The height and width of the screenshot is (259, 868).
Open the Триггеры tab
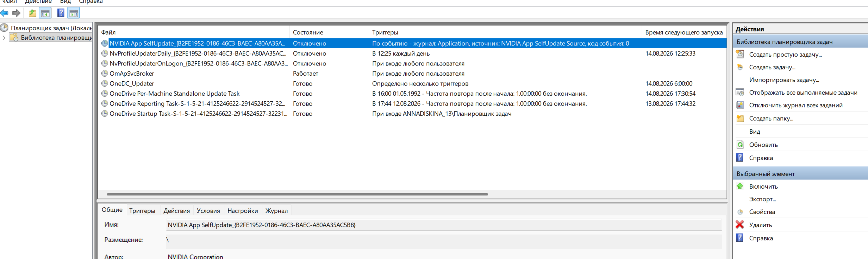click(x=142, y=210)
